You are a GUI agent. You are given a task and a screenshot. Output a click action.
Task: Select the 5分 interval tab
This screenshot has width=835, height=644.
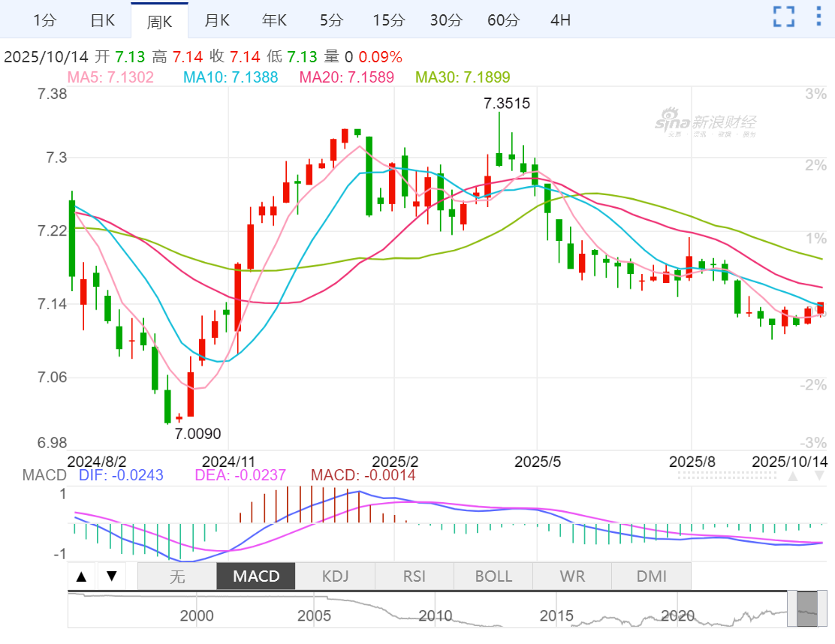coord(331,20)
